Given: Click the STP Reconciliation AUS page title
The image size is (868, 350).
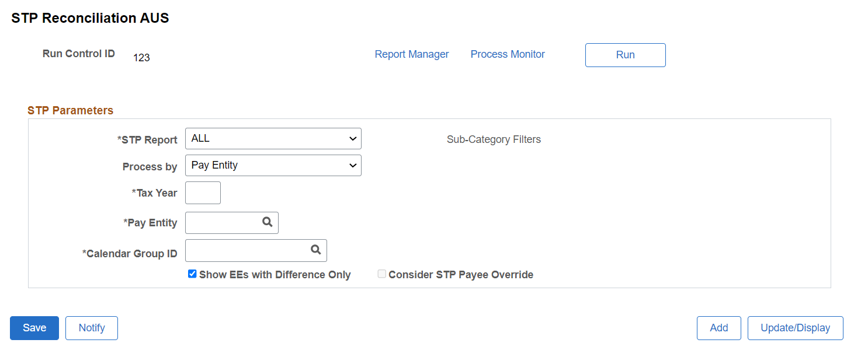Looking at the screenshot, I should pyautogui.click(x=90, y=18).
